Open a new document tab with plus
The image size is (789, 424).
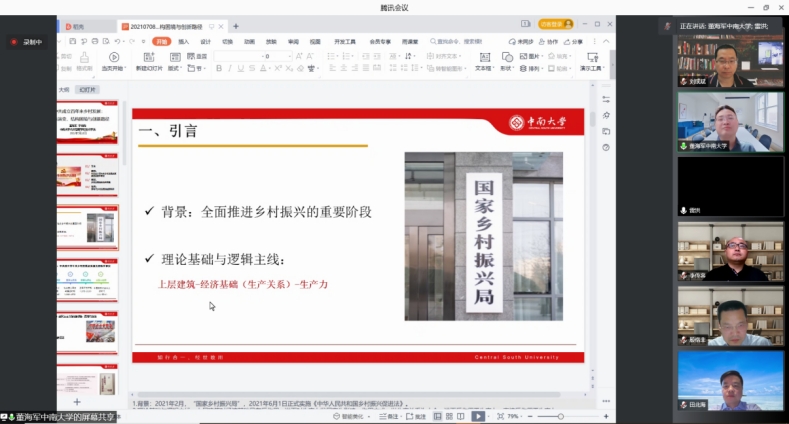pyautogui.click(x=236, y=26)
